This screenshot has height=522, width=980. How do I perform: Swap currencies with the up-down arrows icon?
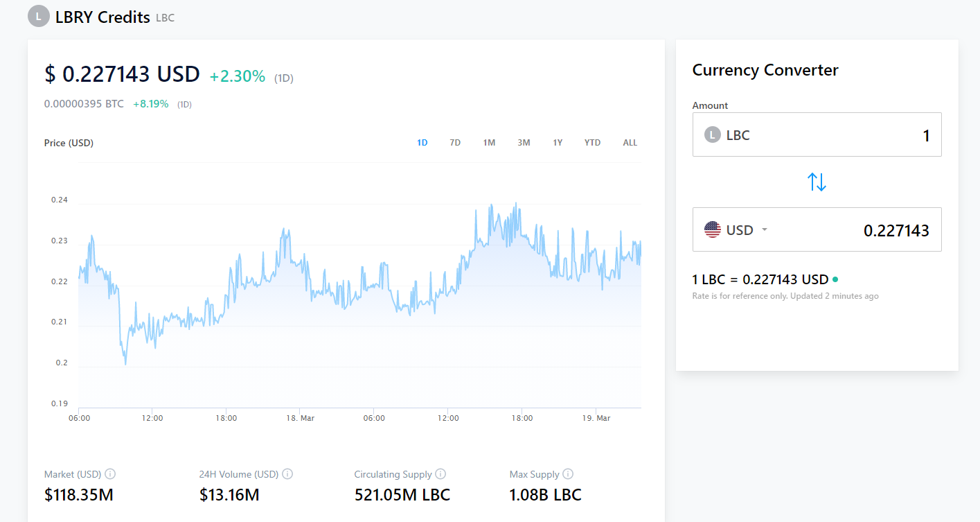817,182
